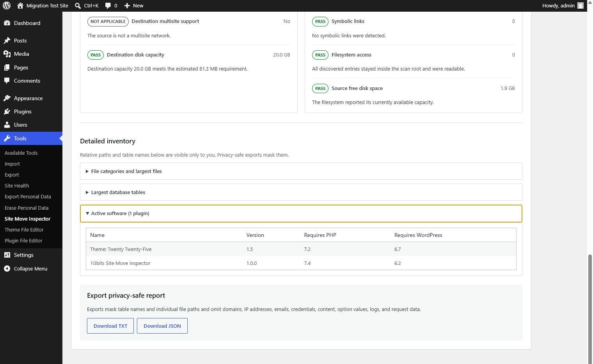Open Appearance menu item
This screenshot has height=364, width=593.
pos(31,98)
